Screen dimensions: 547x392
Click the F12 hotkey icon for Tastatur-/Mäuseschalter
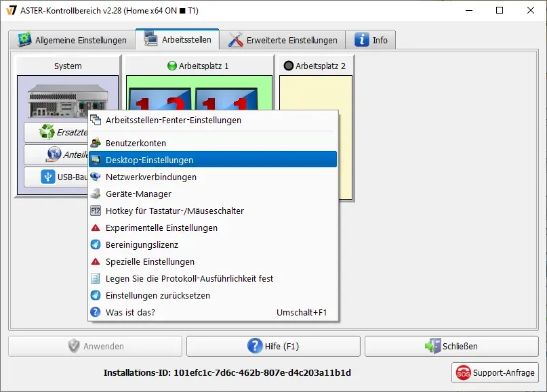[96, 211]
